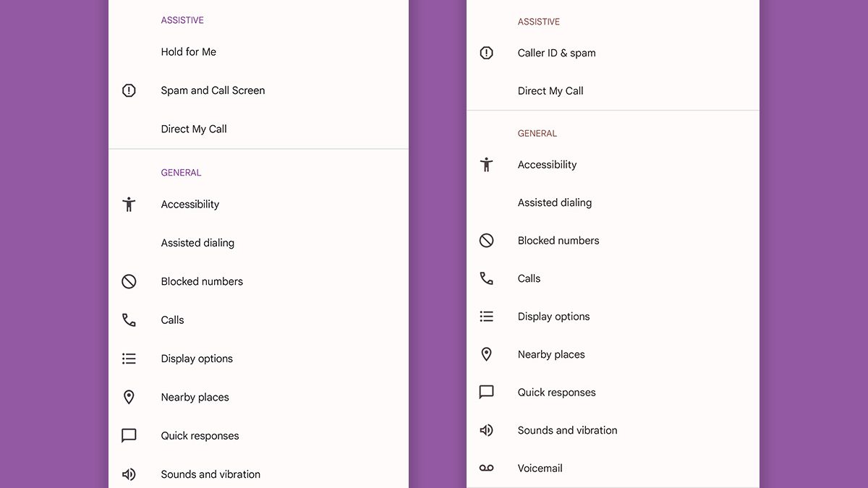Screen dimensions: 868x488
Task: Click Sounds and vibration speaker icon, right panel
Action: (x=487, y=430)
